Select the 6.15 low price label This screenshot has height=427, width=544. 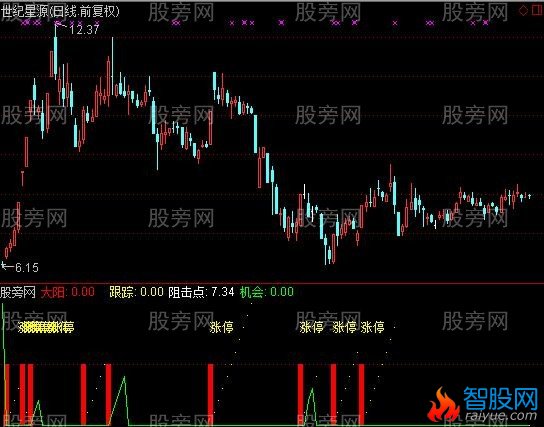tap(27, 267)
